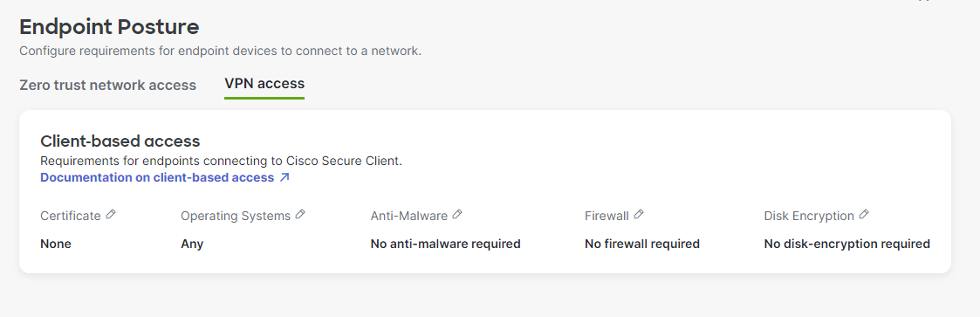
Task: Click the Disk Encryption column label
Action: pos(809,217)
